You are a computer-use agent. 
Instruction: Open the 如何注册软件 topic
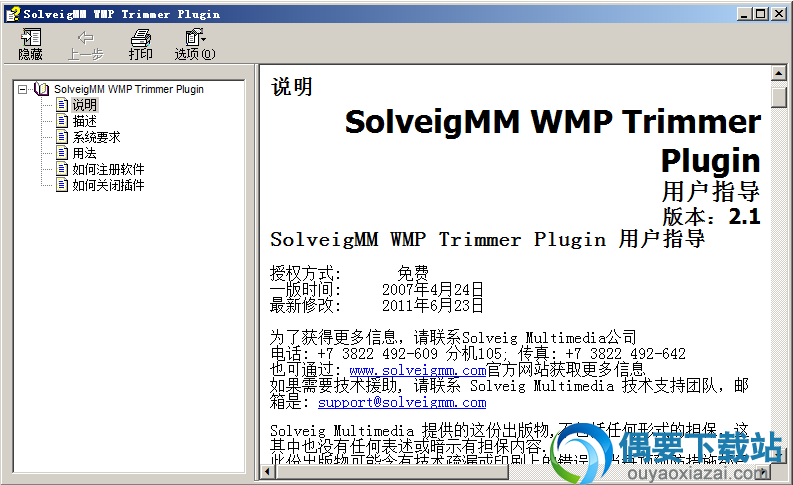[x=108, y=169]
